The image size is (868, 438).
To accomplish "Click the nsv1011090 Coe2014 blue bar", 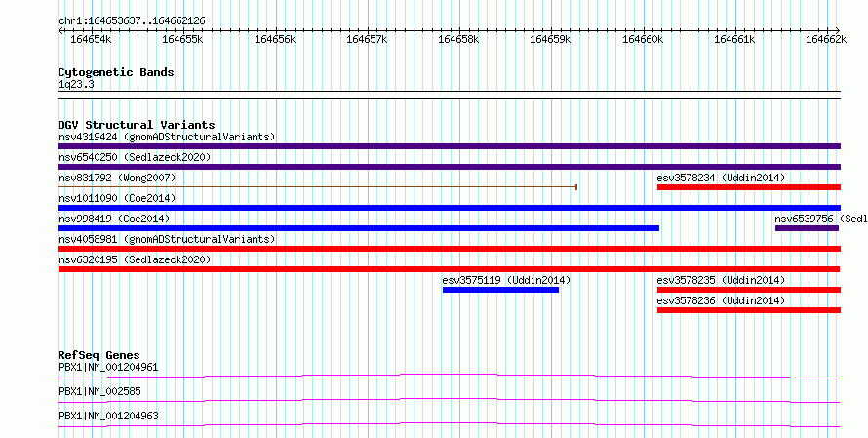I will pos(449,208).
